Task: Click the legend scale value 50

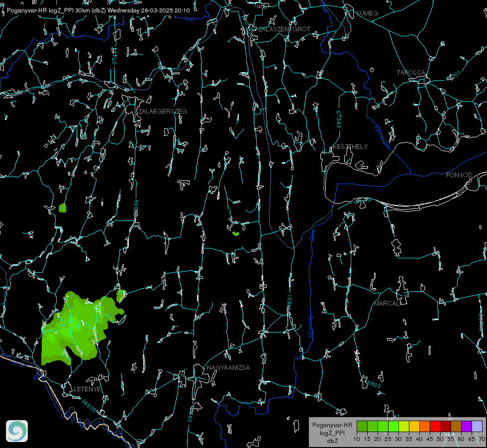Action: coord(440,440)
